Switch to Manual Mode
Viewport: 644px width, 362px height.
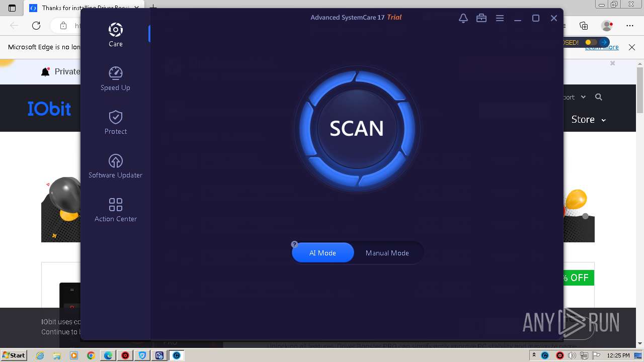[387, 253]
